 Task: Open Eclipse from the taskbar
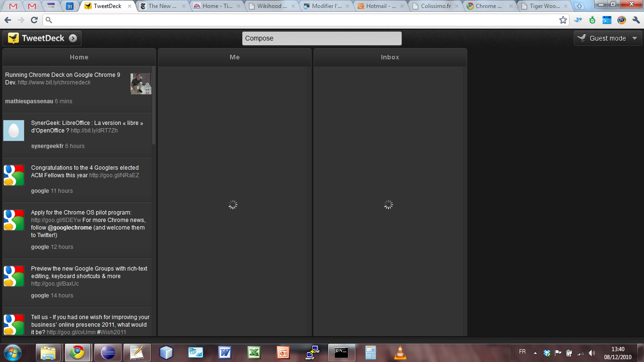[x=108, y=353]
